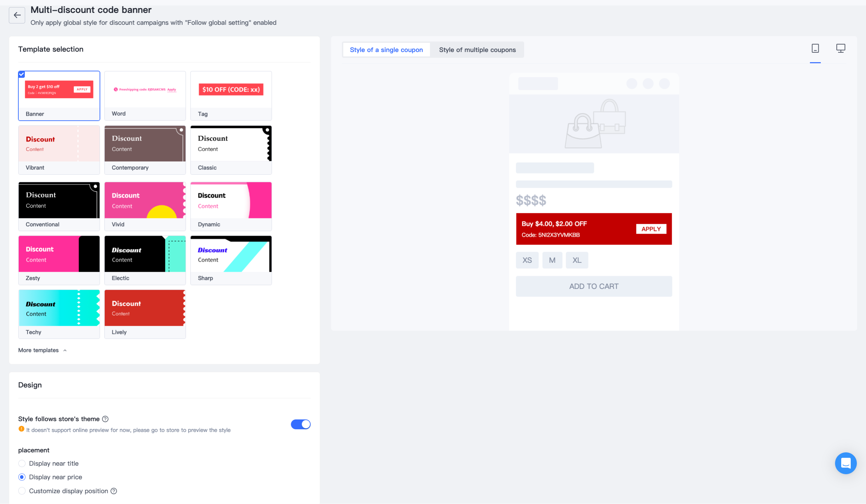
Task: Click the back arrow button
Action: tap(17, 15)
